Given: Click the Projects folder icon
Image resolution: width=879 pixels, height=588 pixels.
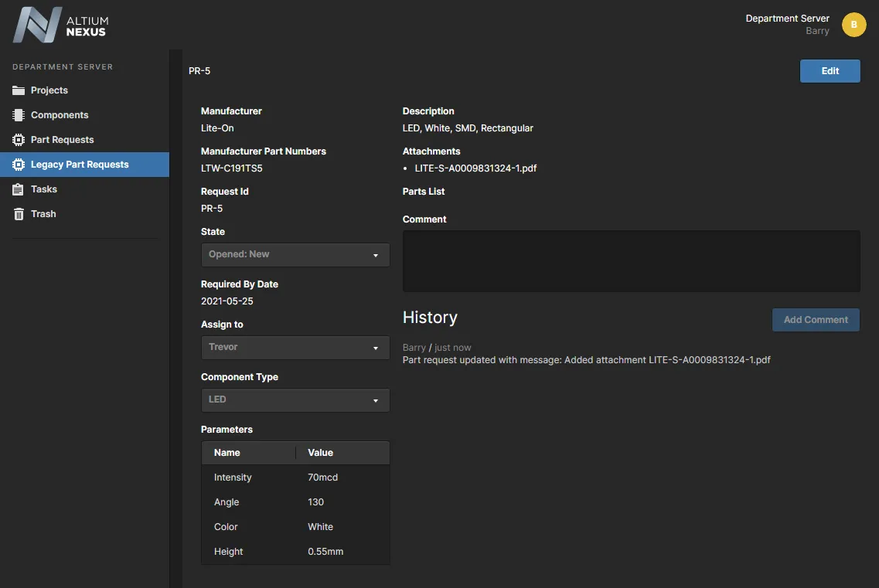Looking at the screenshot, I should pos(19,90).
